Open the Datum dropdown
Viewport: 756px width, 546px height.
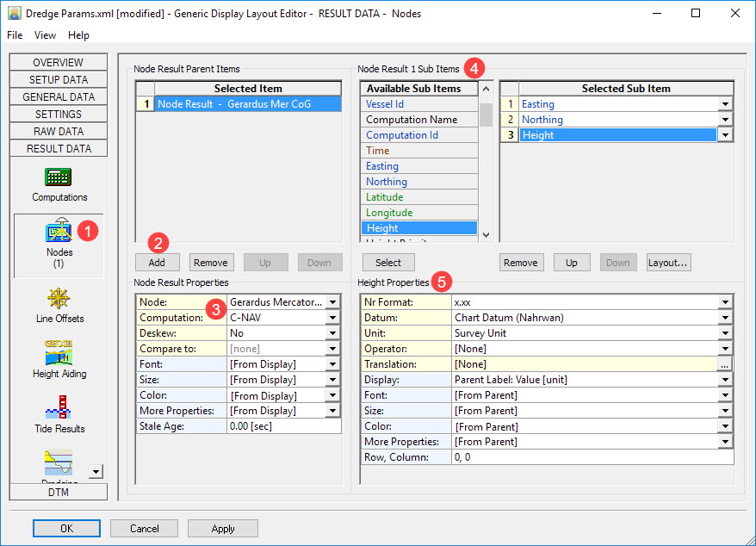[x=726, y=318]
